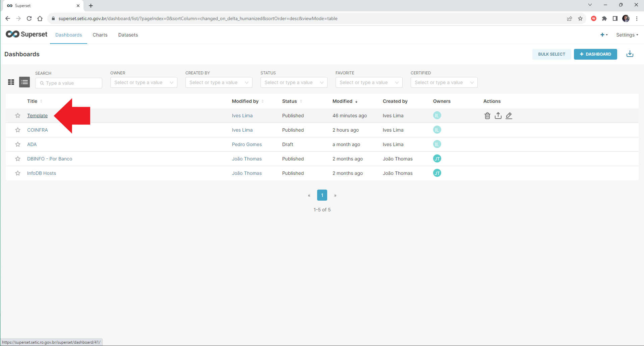Expand the Settings menu

627,35
